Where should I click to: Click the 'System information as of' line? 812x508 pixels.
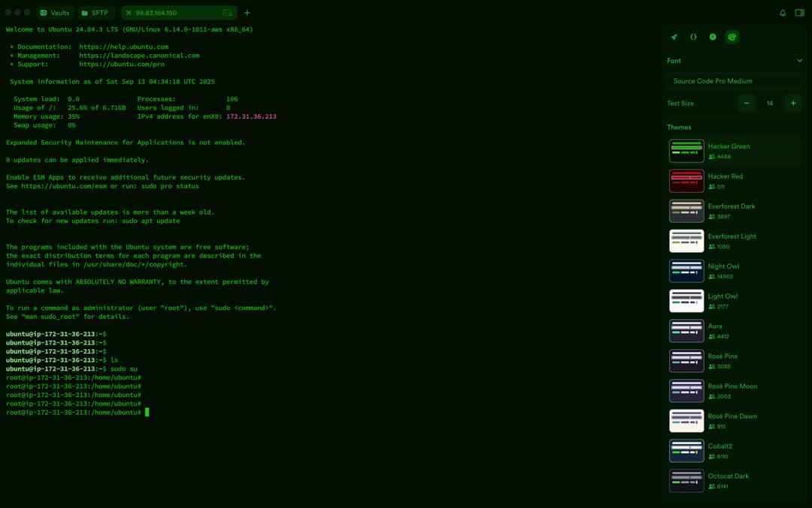click(x=112, y=81)
